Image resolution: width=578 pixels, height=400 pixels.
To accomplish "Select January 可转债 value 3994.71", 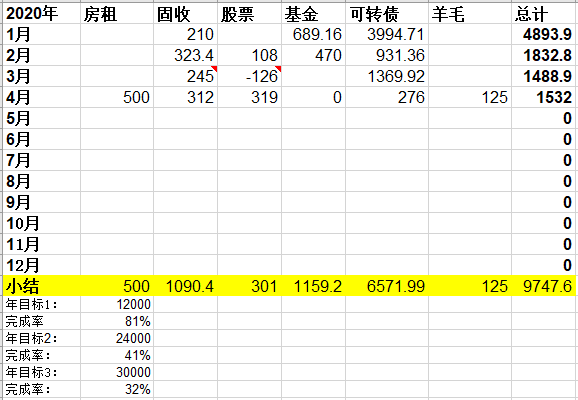I will (x=387, y=34).
